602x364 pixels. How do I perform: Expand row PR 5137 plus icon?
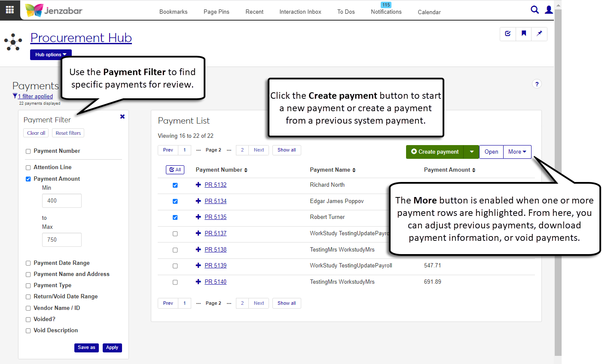click(x=198, y=233)
